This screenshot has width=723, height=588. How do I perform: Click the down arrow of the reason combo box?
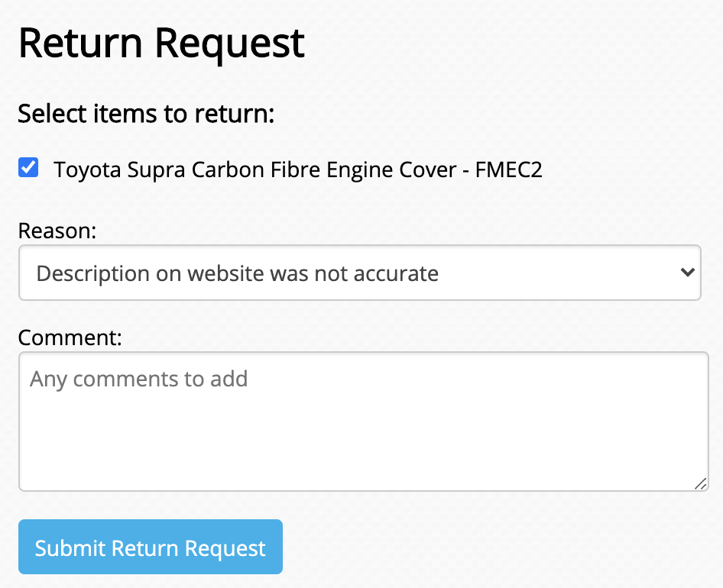[687, 273]
